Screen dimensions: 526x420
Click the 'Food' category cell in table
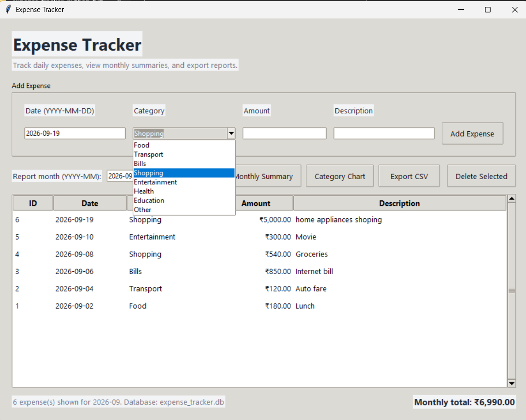pos(138,306)
